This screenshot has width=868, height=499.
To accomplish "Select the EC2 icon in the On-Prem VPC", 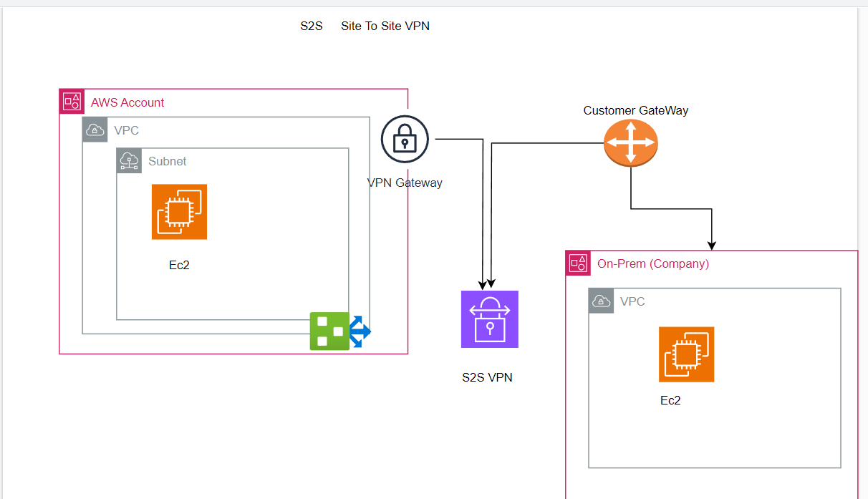I will click(x=687, y=354).
